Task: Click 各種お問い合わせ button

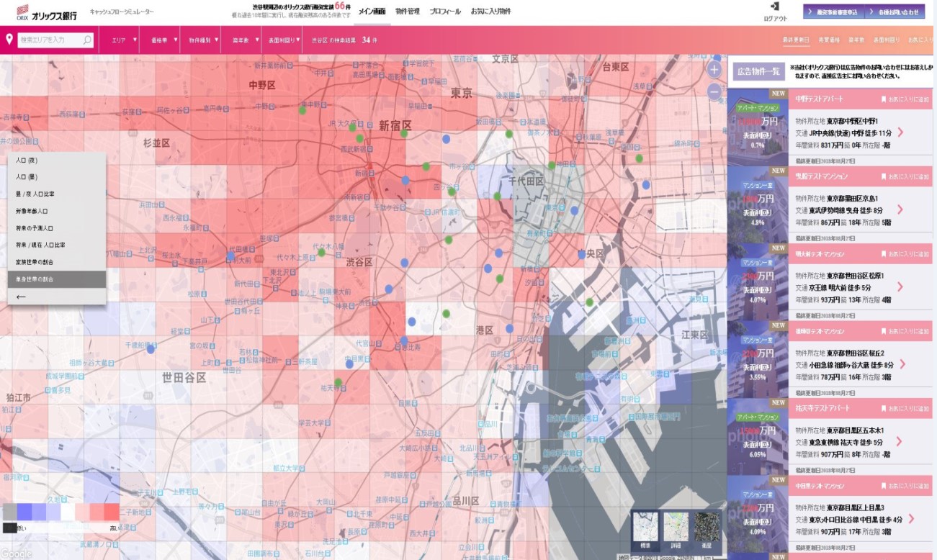Action: tap(894, 12)
